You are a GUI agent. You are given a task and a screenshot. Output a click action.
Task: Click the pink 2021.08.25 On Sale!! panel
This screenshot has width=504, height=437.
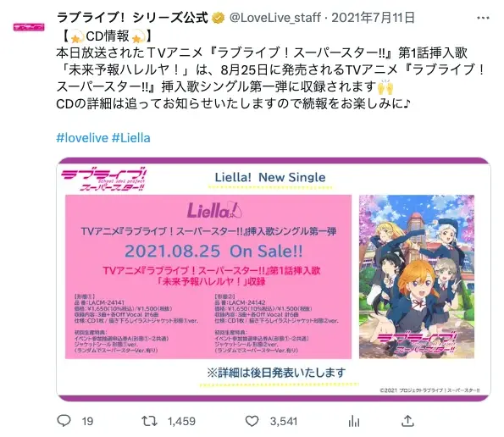coord(208,277)
